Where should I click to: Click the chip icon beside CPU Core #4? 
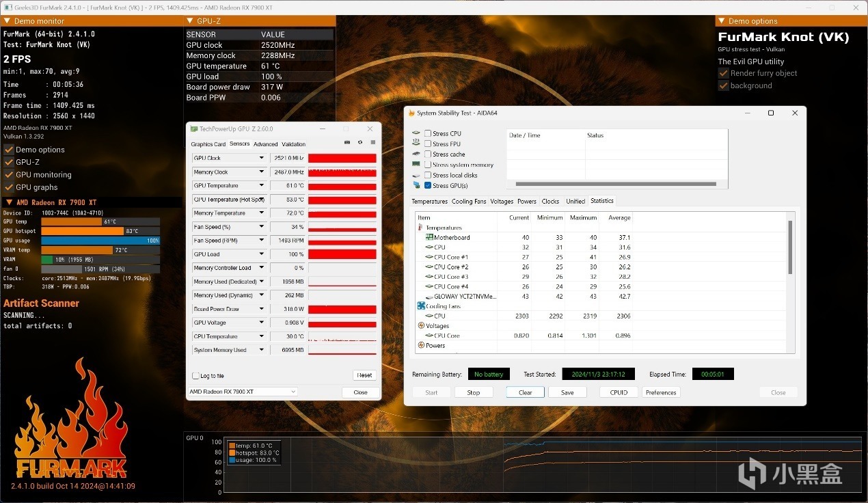429,286
